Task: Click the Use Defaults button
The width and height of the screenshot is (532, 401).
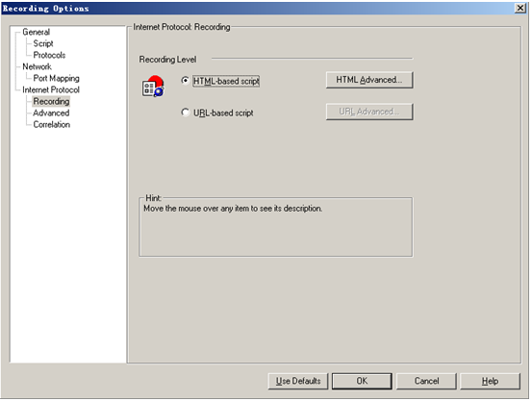Action: point(298,381)
